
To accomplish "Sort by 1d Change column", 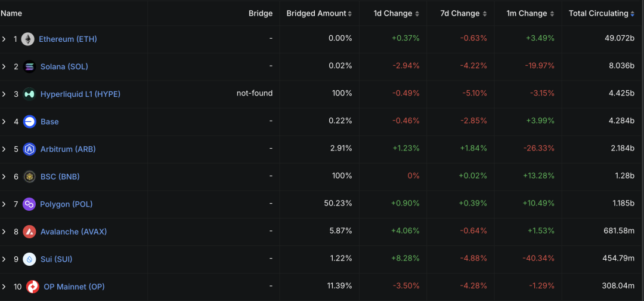I will [396, 13].
